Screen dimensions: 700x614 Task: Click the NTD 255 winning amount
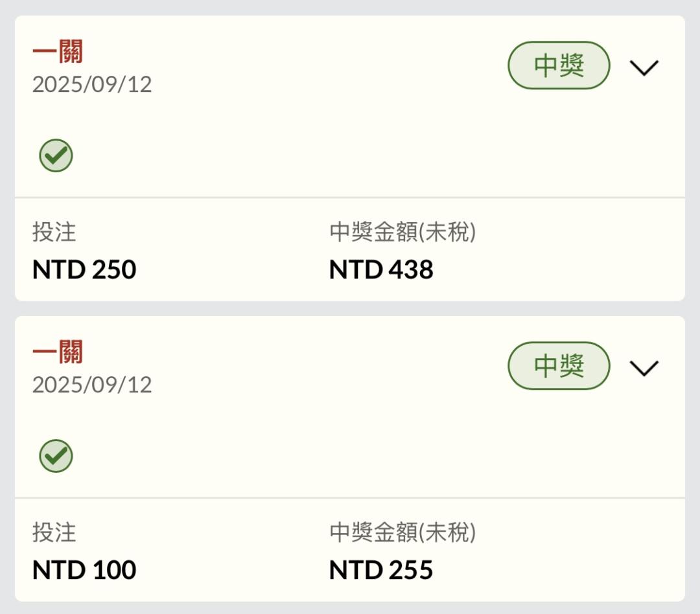(x=381, y=571)
